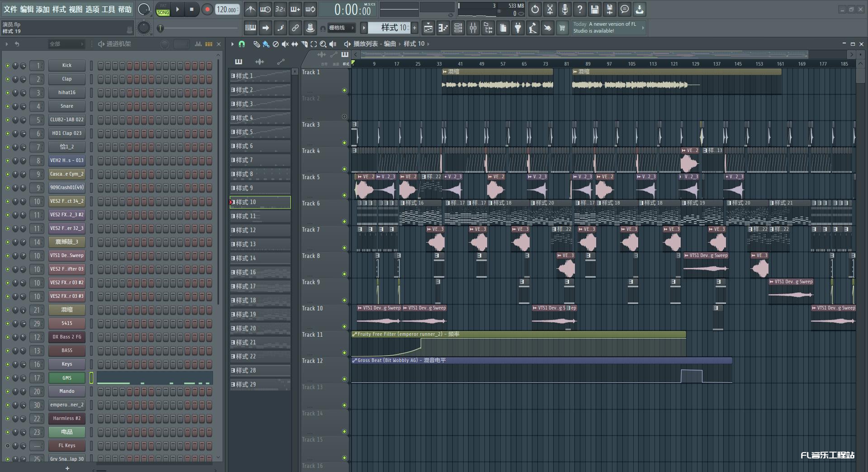
Task: Open channel rack options arrow
Action: coord(6,44)
